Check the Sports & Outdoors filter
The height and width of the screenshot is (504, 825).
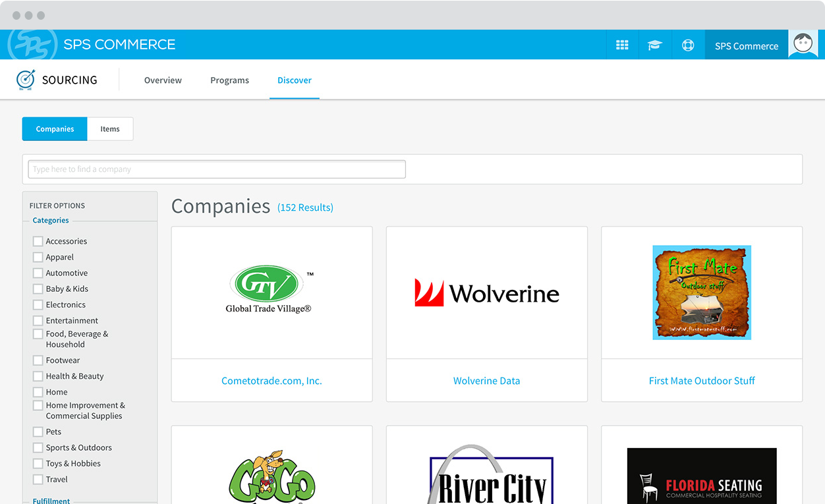(x=38, y=447)
